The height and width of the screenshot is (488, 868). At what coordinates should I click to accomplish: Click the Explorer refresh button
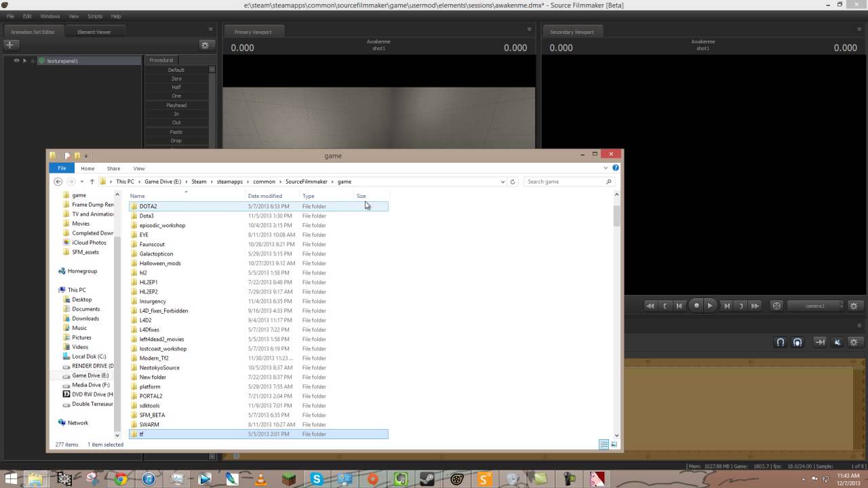[513, 182]
